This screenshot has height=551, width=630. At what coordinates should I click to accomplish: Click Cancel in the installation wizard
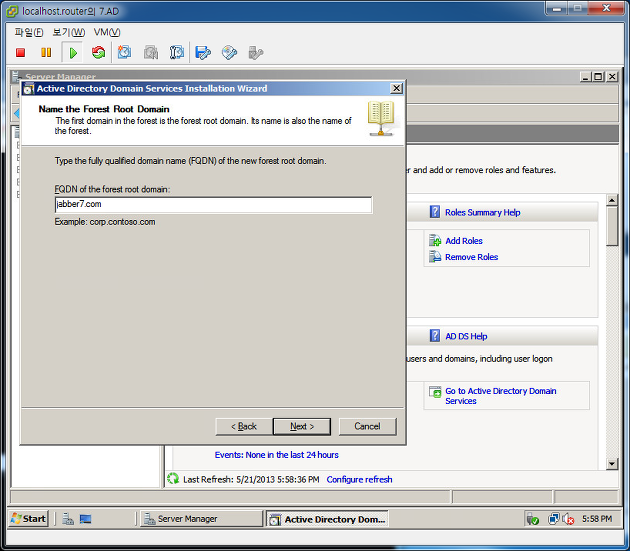click(x=367, y=426)
